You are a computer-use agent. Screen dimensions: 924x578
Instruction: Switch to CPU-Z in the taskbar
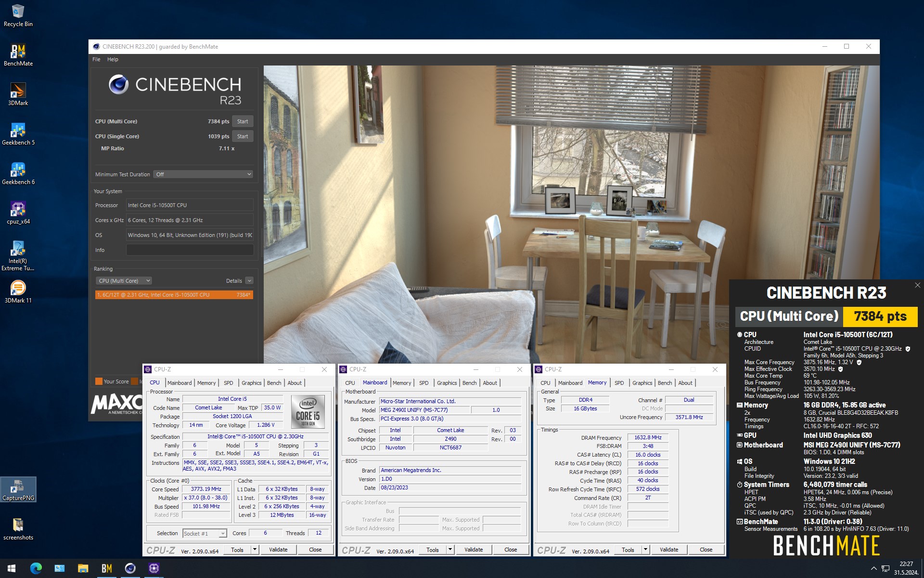tap(154, 568)
